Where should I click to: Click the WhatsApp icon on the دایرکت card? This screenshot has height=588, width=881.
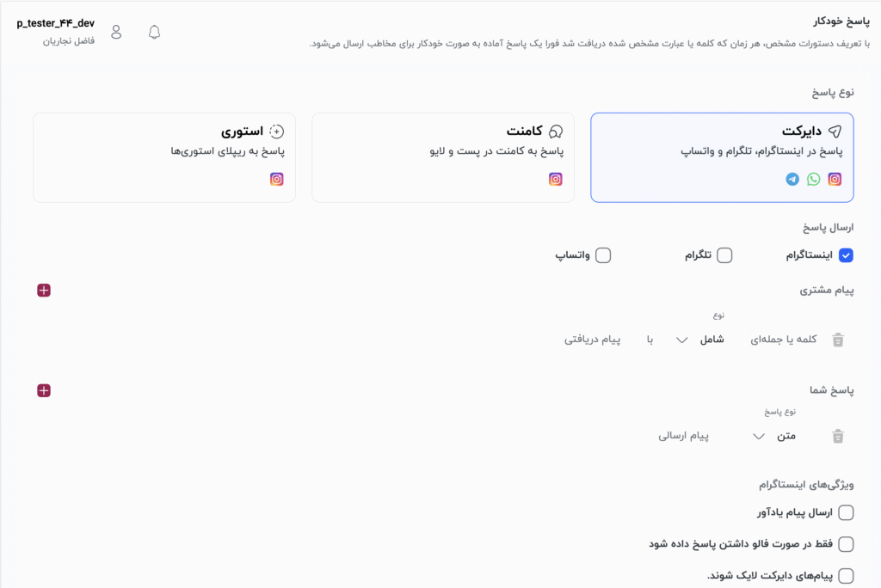[x=813, y=180]
